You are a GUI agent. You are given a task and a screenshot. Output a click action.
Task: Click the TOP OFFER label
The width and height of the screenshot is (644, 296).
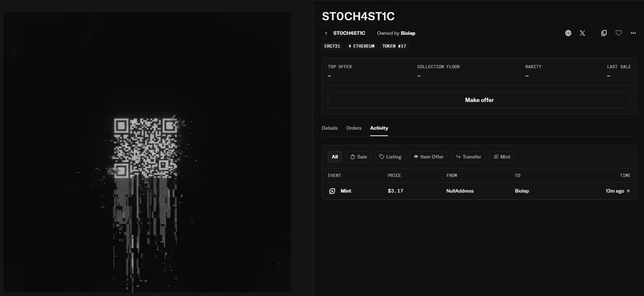click(340, 66)
